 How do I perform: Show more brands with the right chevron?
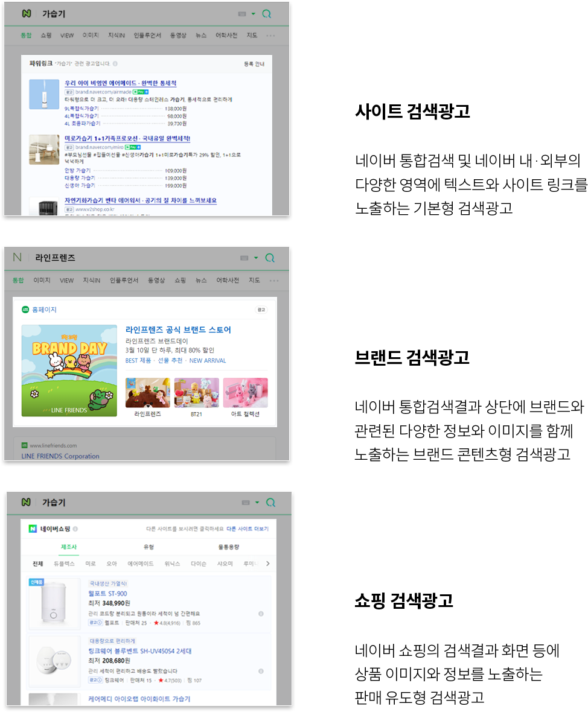point(267,564)
